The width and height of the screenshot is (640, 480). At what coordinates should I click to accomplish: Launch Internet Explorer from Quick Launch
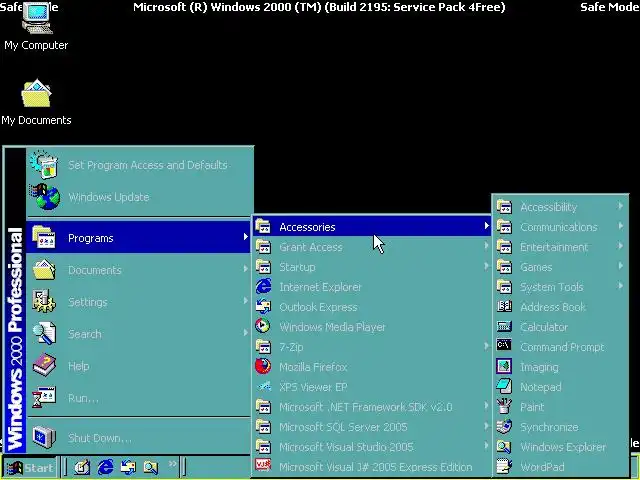click(x=106, y=467)
